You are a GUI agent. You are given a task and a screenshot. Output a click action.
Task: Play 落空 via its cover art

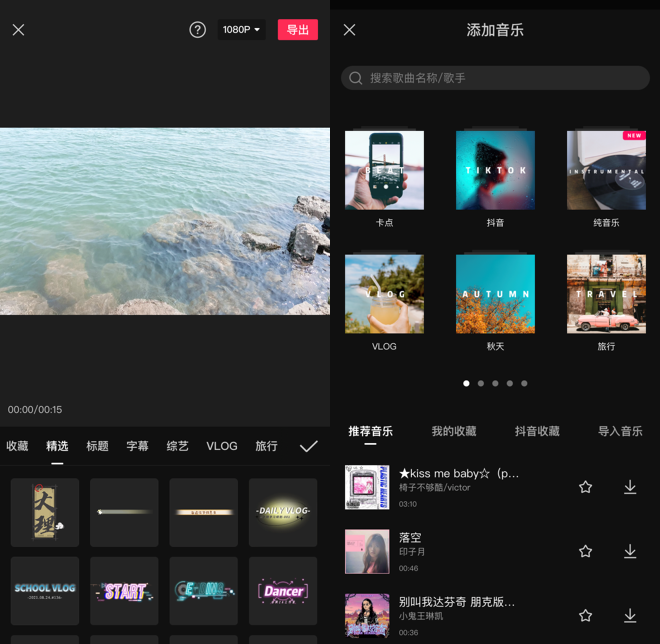367,552
